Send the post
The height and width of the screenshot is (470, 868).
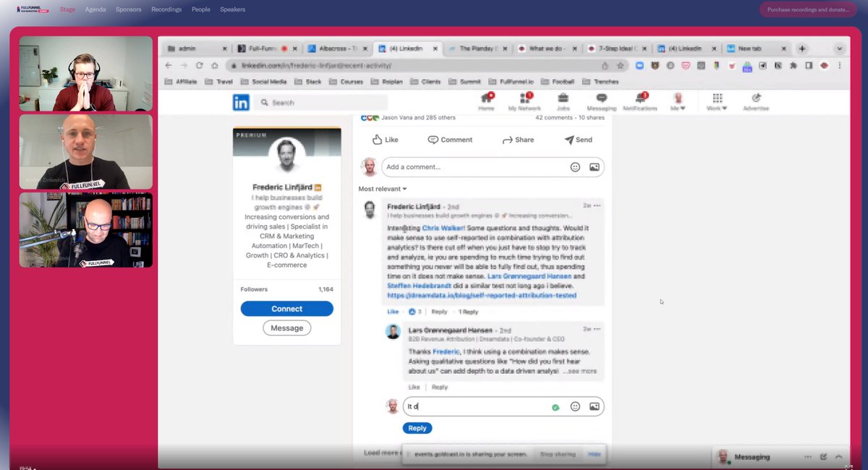point(578,140)
